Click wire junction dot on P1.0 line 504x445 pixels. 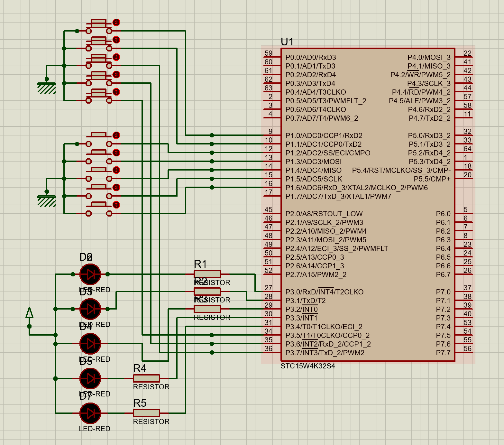[212, 135]
